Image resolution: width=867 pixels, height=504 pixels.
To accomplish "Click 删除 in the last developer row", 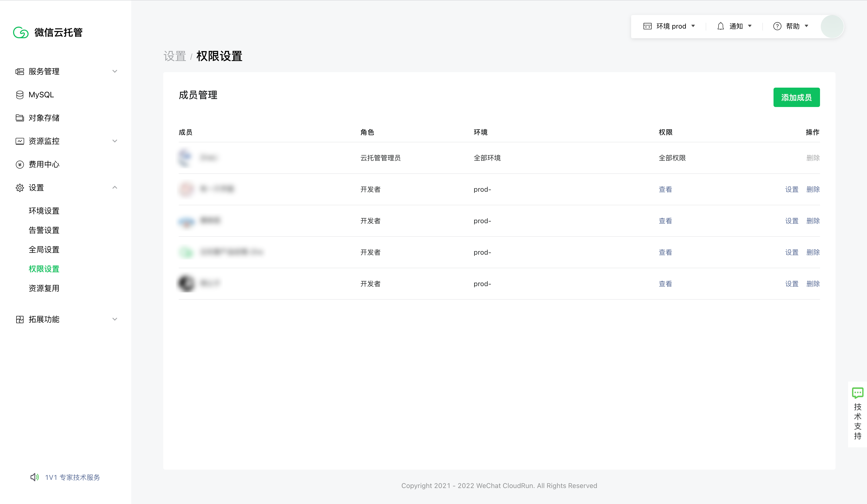I will pos(813,284).
